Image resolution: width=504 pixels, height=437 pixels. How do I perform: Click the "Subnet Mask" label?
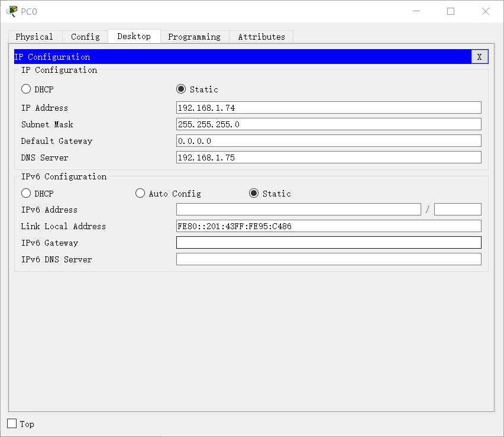[x=47, y=124]
